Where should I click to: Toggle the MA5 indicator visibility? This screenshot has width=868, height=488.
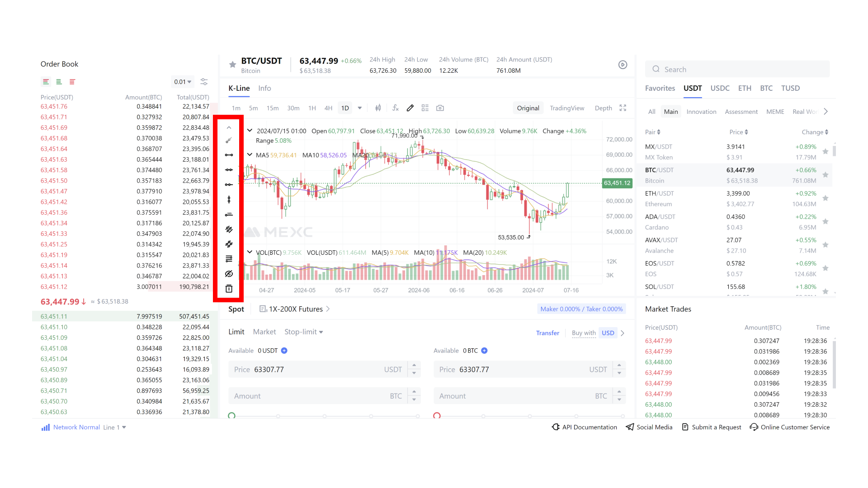(261, 155)
